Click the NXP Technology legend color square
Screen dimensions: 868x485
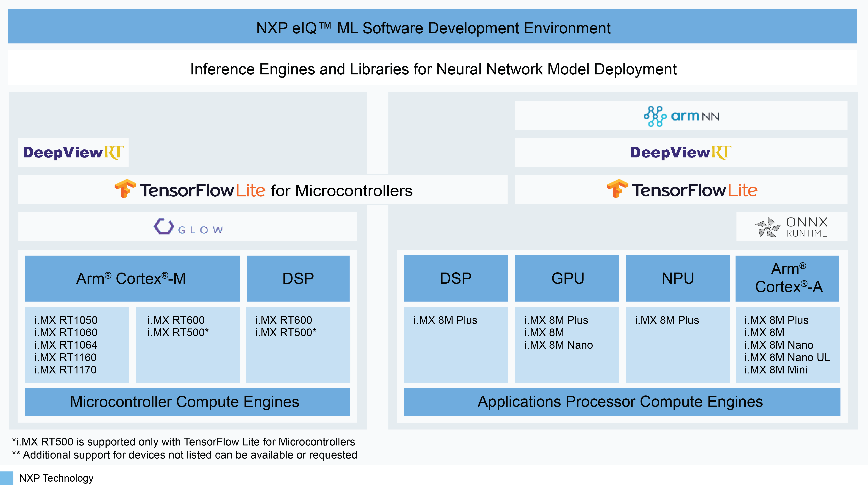[x=7, y=478]
